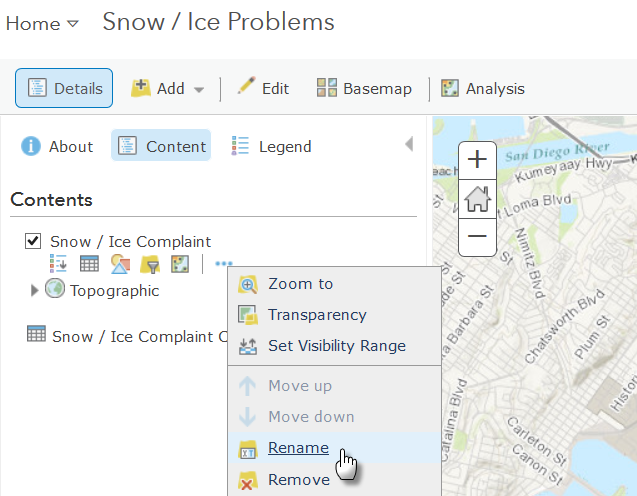Uncheck the Snow / Ice Complaint layer
Screen dimensions: 637x496
[x=32, y=241]
